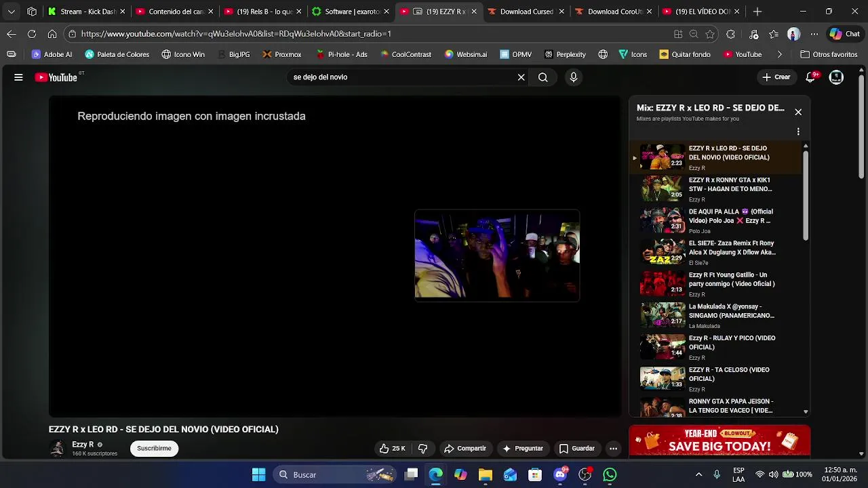Open Copilot Chat button in toolbar
Screen dimensions: 868x488
[x=844, y=34]
